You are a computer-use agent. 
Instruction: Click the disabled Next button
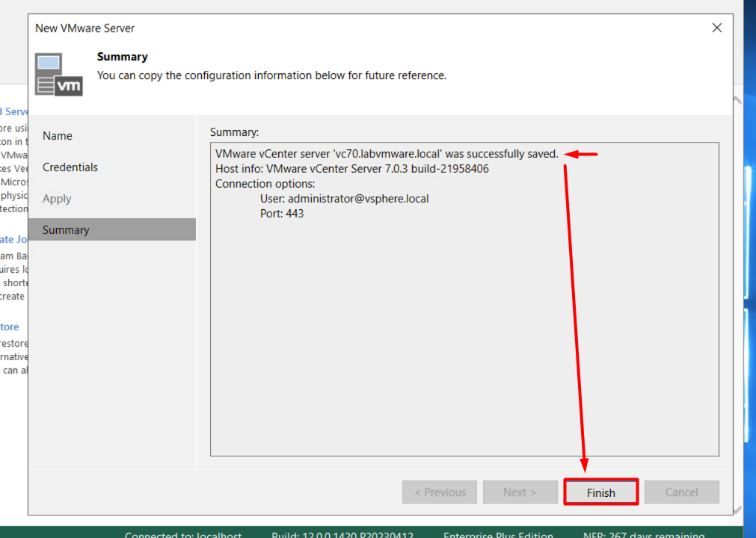pos(520,492)
